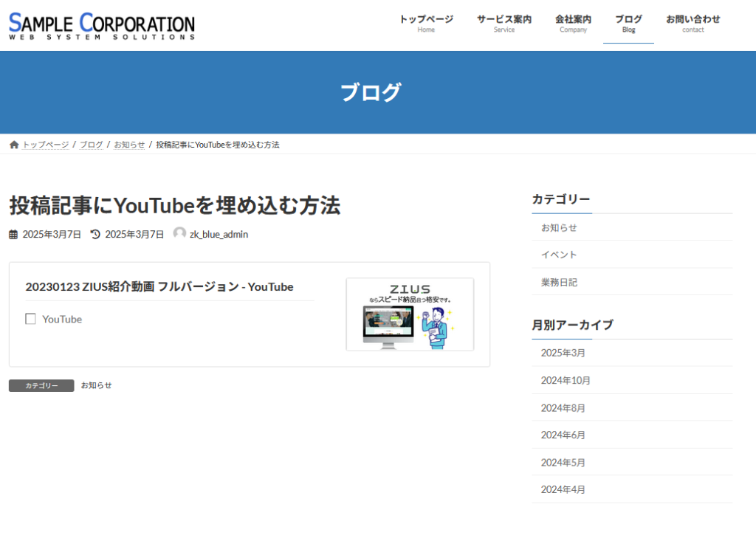Open 業務日記 category in sidebar
Screen dimensions: 756x538
point(559,282)
